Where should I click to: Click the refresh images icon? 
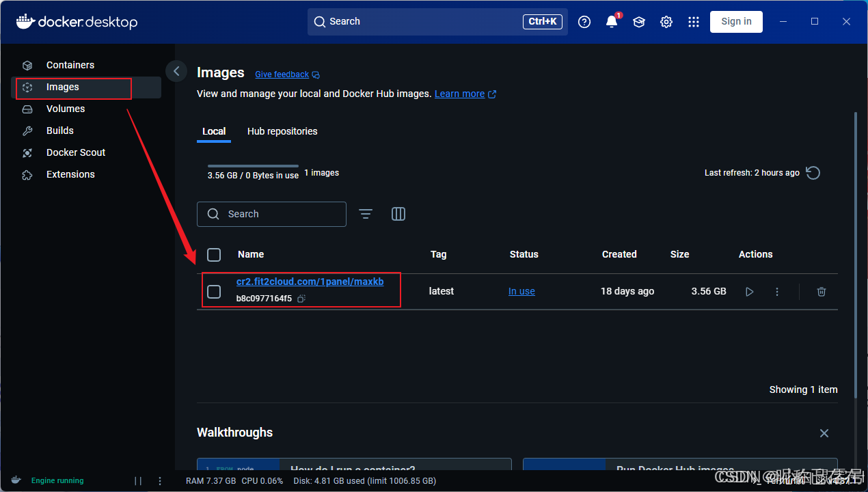pyautogui.click(x=813, y=173)
